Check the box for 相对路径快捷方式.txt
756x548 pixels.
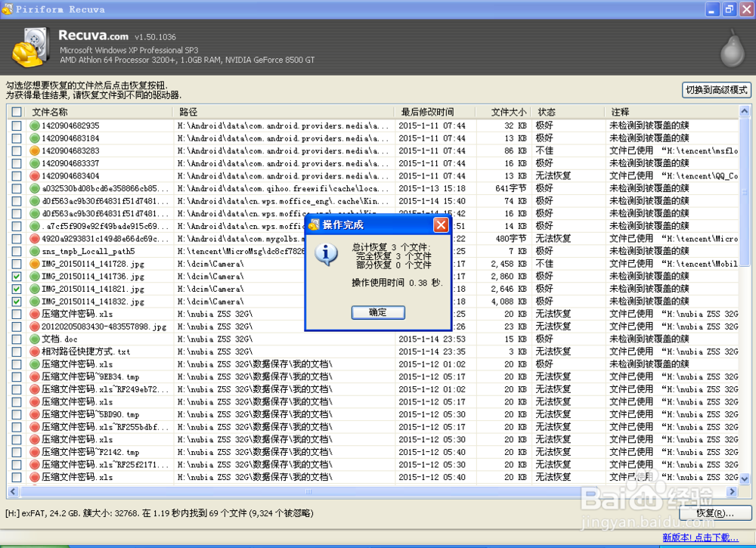coord(17,351)
